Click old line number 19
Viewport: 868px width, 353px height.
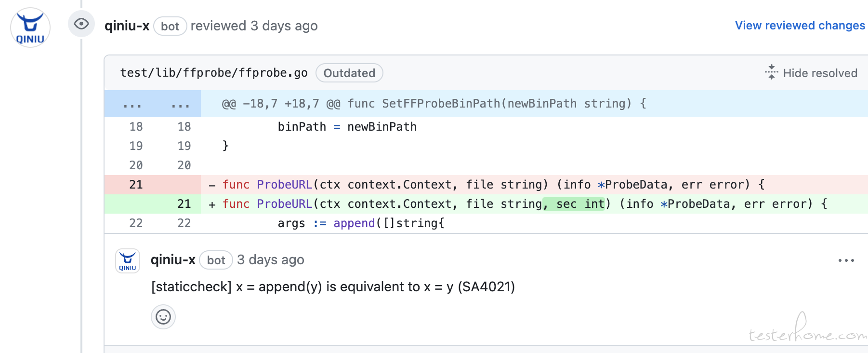tap(136, 146)
